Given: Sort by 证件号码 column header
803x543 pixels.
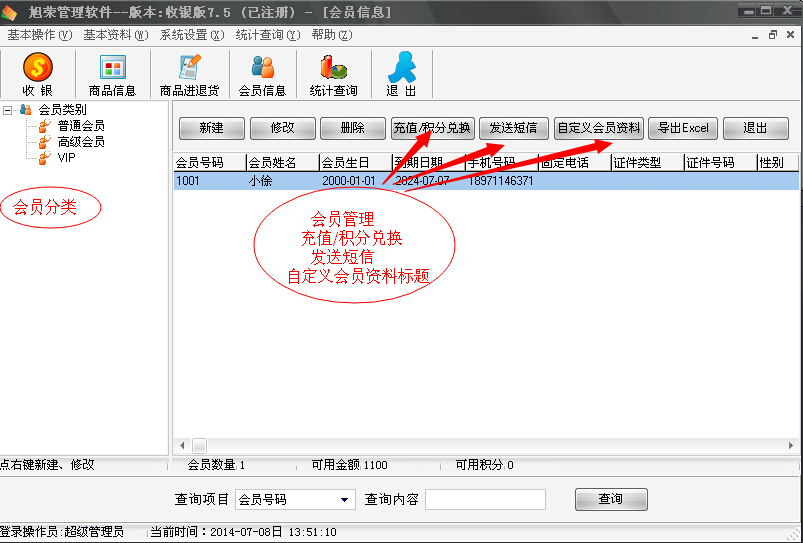Looking at the screenshot, I should point(721,163).
